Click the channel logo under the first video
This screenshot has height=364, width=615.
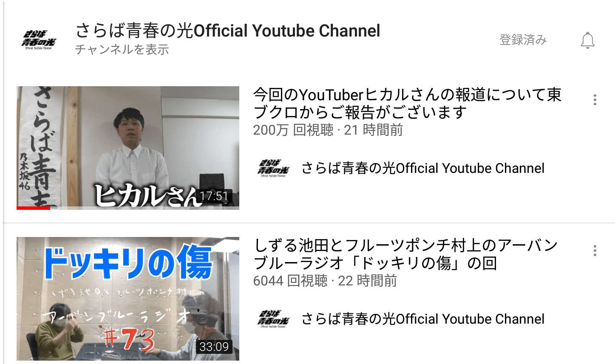273,168
